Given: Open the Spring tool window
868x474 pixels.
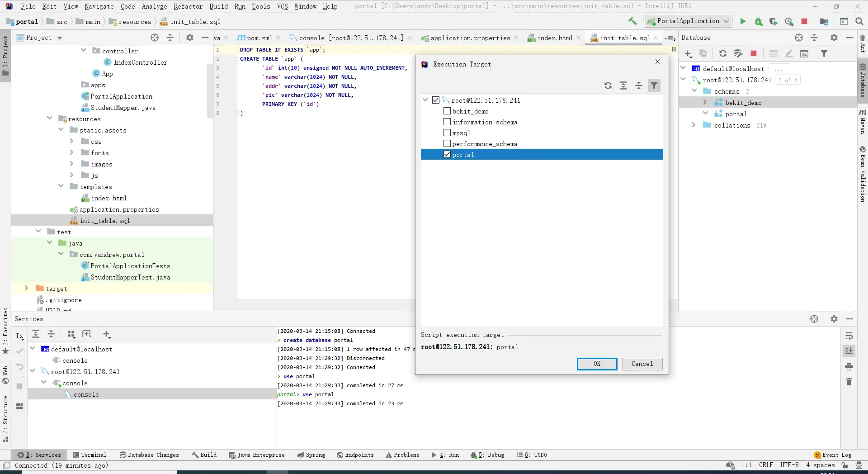Looking at the screenshot, I should [x=311, y=455].
